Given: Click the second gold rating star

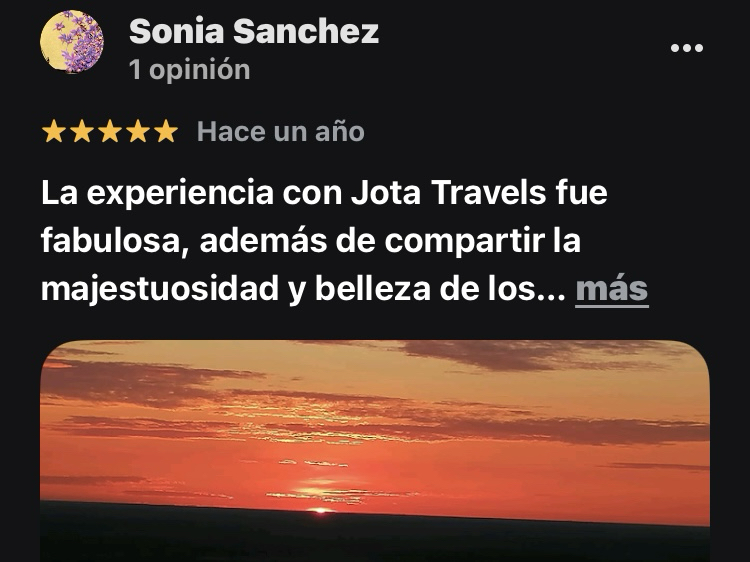Looking at the screenshot, I should coord(82,131).
